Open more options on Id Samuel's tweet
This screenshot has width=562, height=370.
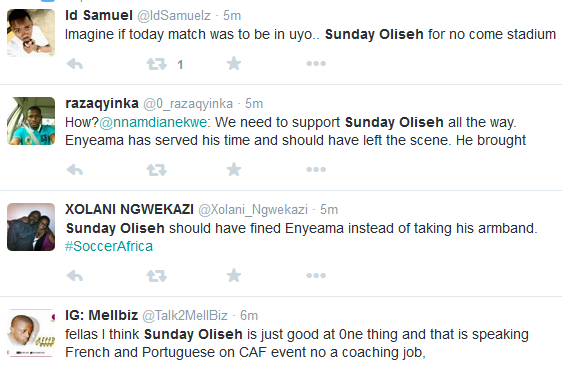click(x=316, y=64)
